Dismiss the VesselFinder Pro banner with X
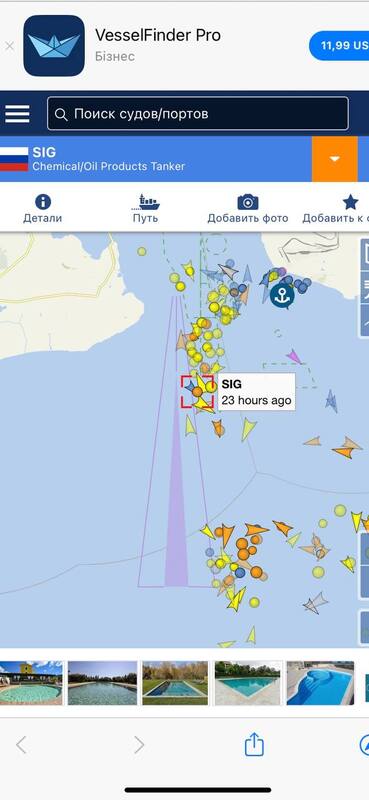The width and height of the screenshot is (369, 800). tap(9, 46)
